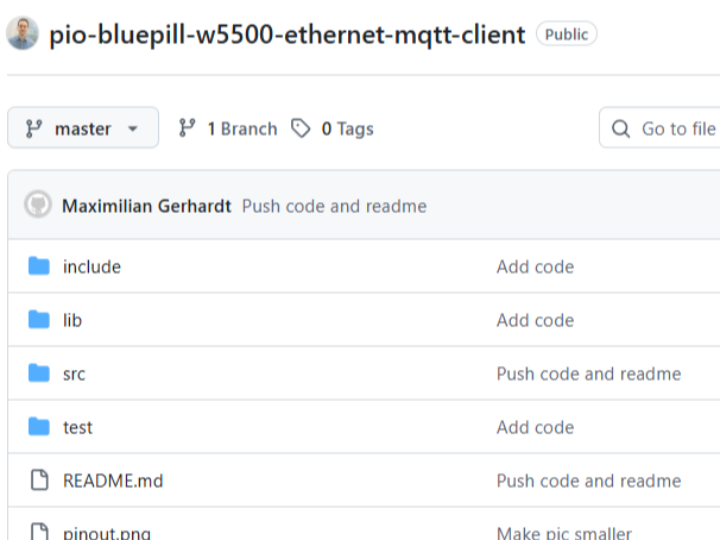Click the repository owner avatar
Viewport: 720px width, 540px height.
point(22,34)
